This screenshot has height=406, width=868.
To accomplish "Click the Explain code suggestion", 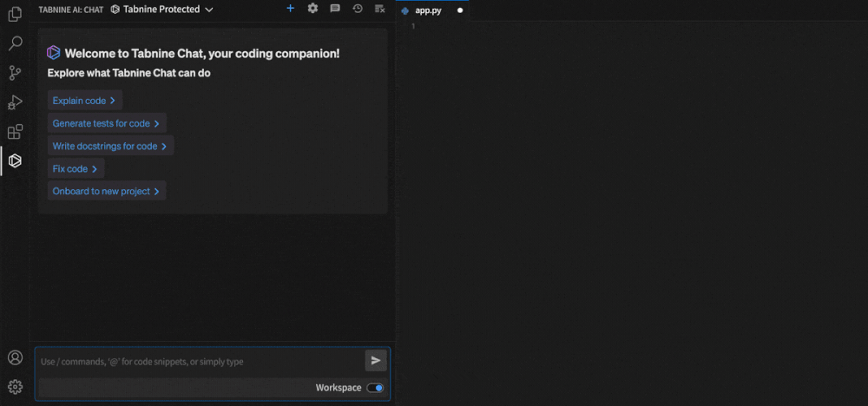I will click(x=84, y=101).
